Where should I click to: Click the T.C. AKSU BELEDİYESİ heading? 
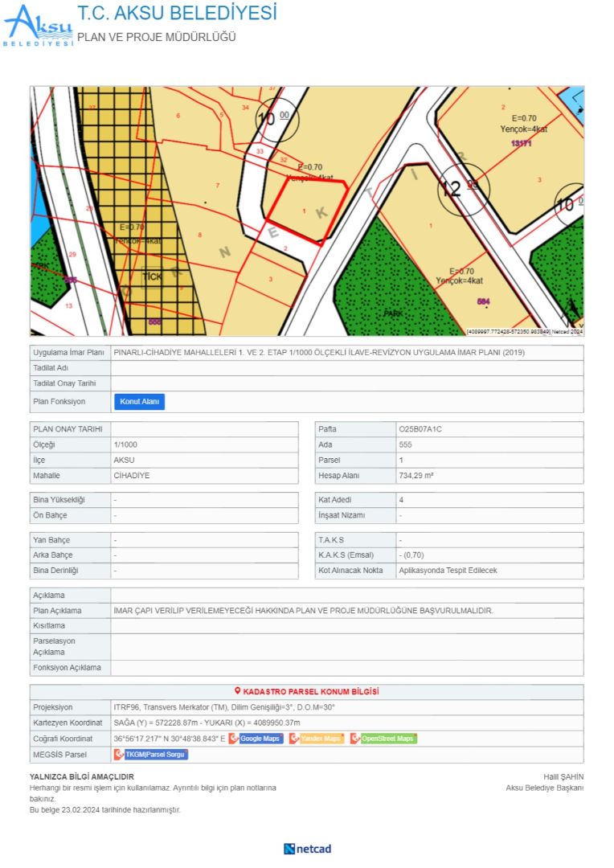coord(177,14)
